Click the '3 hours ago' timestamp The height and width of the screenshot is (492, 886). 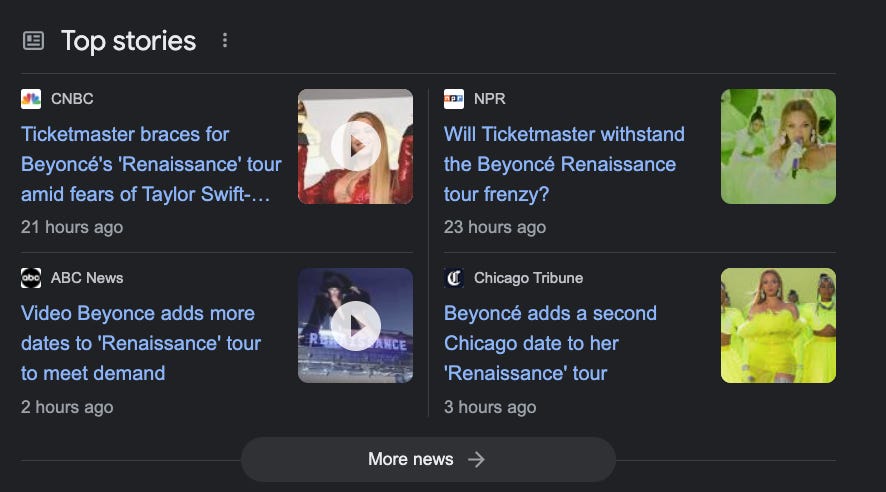click(x=490, y=407)
